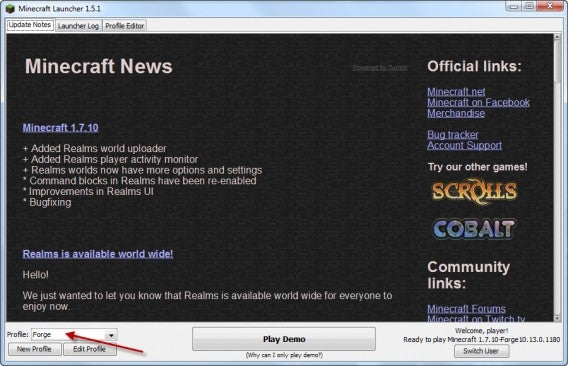
Task: Click the news page scroll up arrow
Action: click(557, 37)
